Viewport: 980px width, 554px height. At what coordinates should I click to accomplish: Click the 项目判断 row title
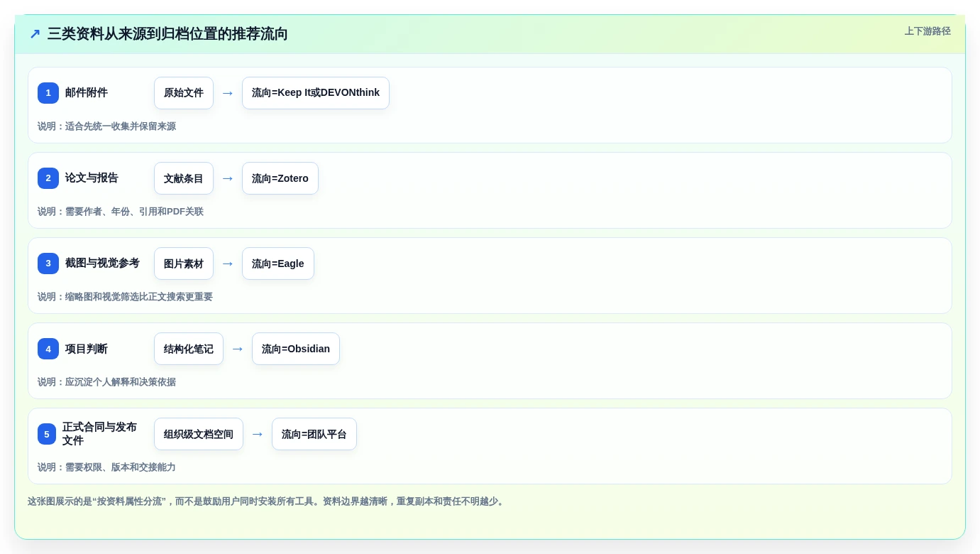coord(87,349)
